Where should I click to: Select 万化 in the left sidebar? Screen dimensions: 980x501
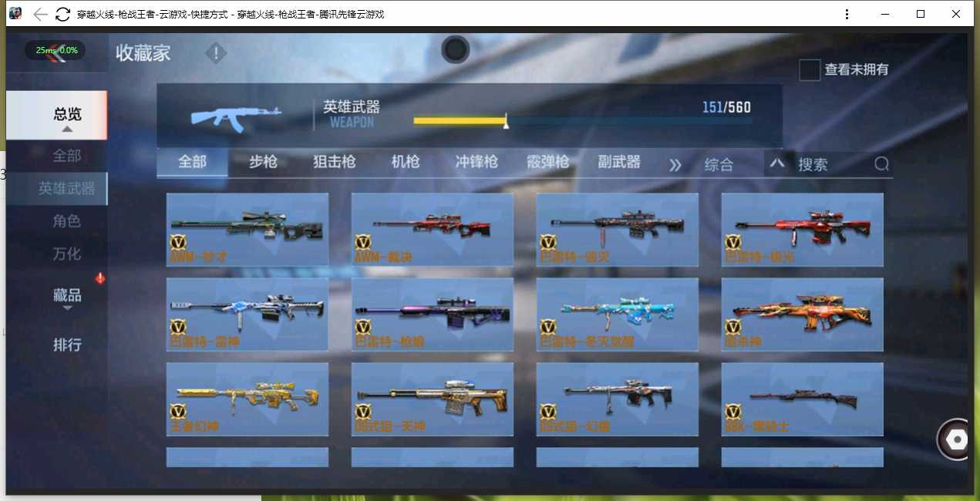pos(66,254)
